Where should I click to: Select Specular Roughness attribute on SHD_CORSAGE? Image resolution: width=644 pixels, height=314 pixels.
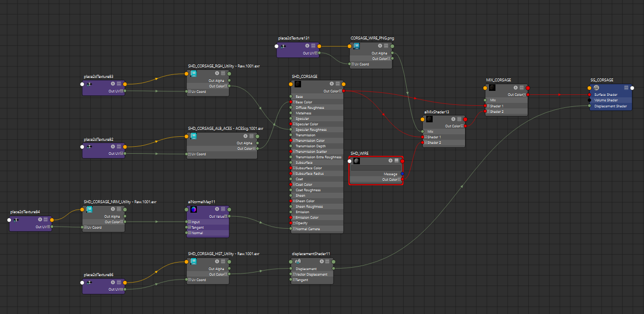pos(317,130)
